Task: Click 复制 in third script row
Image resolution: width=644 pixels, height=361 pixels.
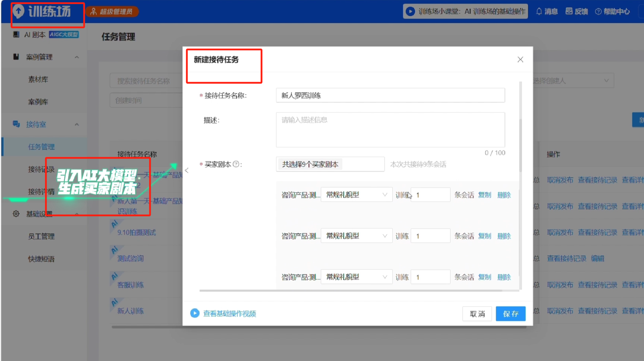Action: (485, 277)
